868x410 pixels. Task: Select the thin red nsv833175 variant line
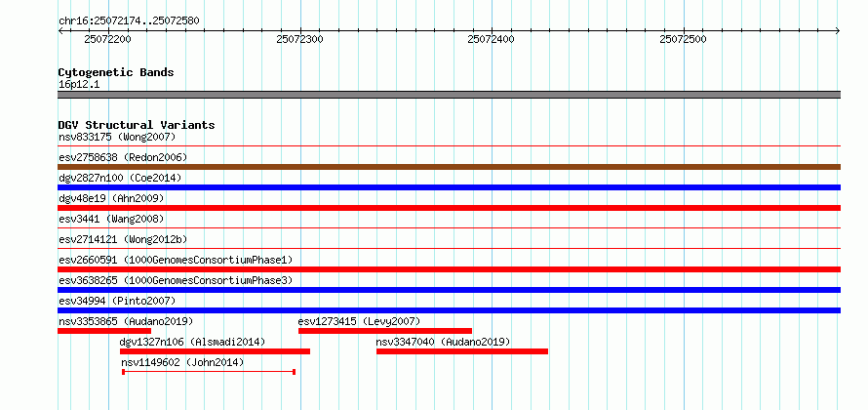pos(449,146)
